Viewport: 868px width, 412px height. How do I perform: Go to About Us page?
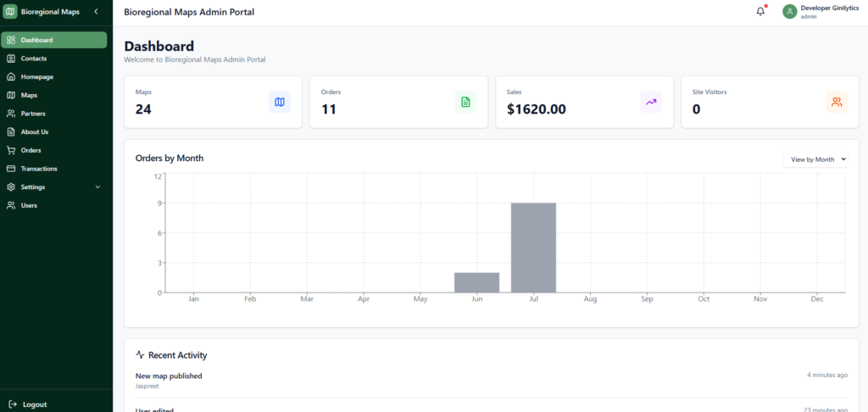point(54,131)
